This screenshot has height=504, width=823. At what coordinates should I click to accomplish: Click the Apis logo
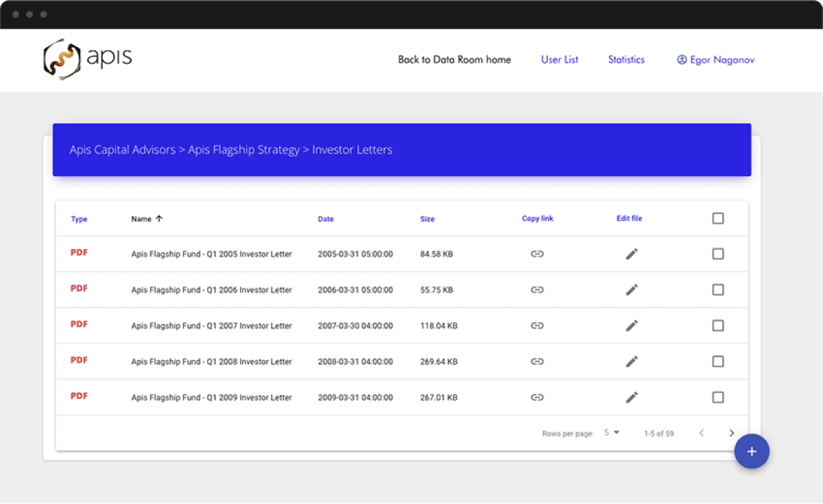88,59
